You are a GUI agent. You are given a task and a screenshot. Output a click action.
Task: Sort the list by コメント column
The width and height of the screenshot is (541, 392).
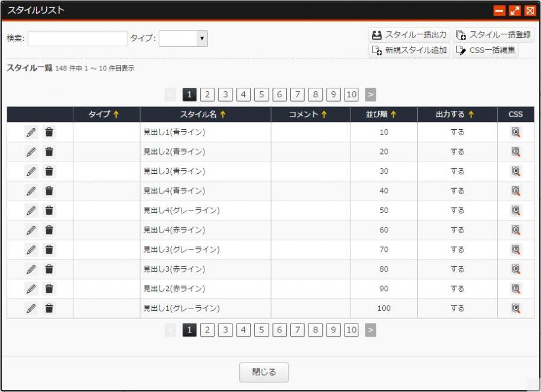point(307,114)
